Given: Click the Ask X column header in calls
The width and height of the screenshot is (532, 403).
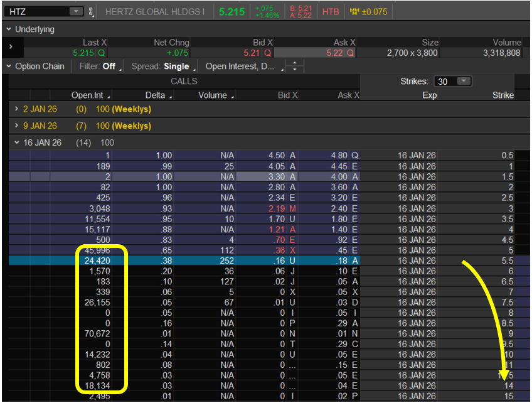Looking at the screenshot, I should click(x=348, y=95).
